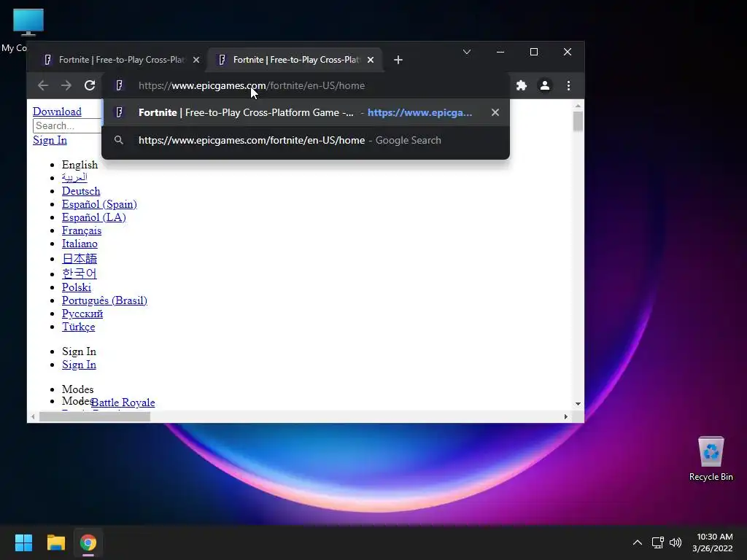
Task: Click the Fortnite site icon in address bar
Action: [x=119, y=85]
